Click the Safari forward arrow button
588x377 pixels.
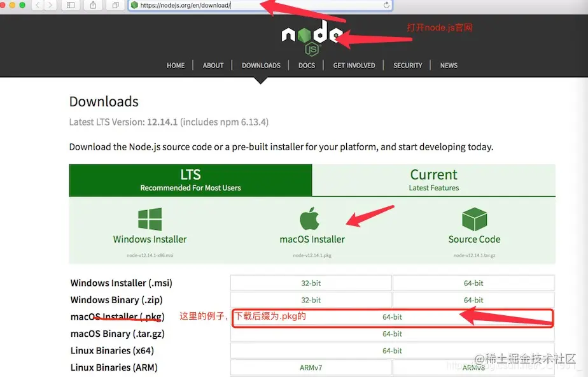[x=50, y=5]
